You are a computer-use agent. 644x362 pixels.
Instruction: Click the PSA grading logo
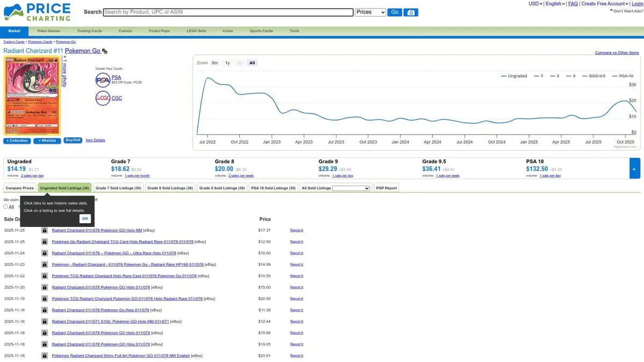click(x=103, y=80)
